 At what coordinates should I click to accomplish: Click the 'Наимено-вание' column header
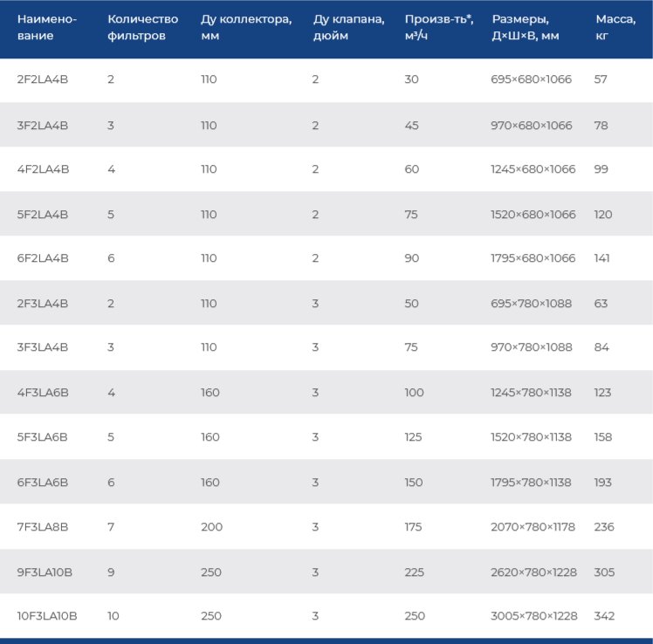pos(46,27)
